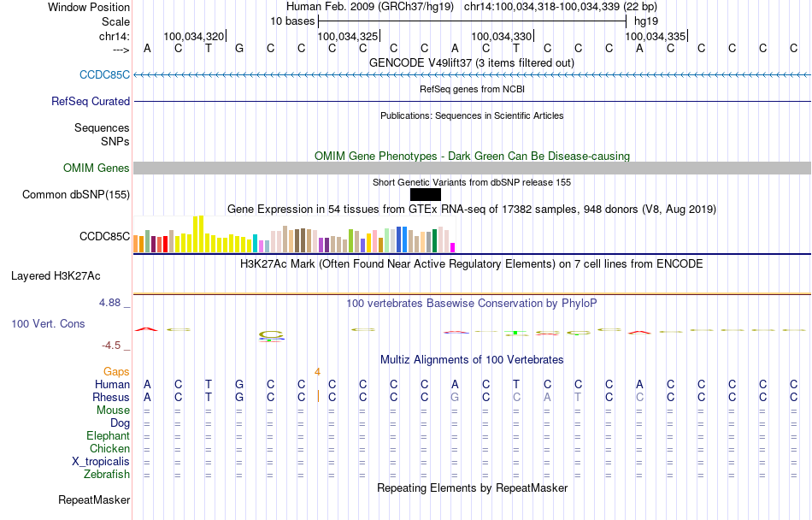This screenshot has height=520, width=812.
Task: Click the CCDC85C GTEx expression label
Action: pyautogui.click(x=104, y=236)
